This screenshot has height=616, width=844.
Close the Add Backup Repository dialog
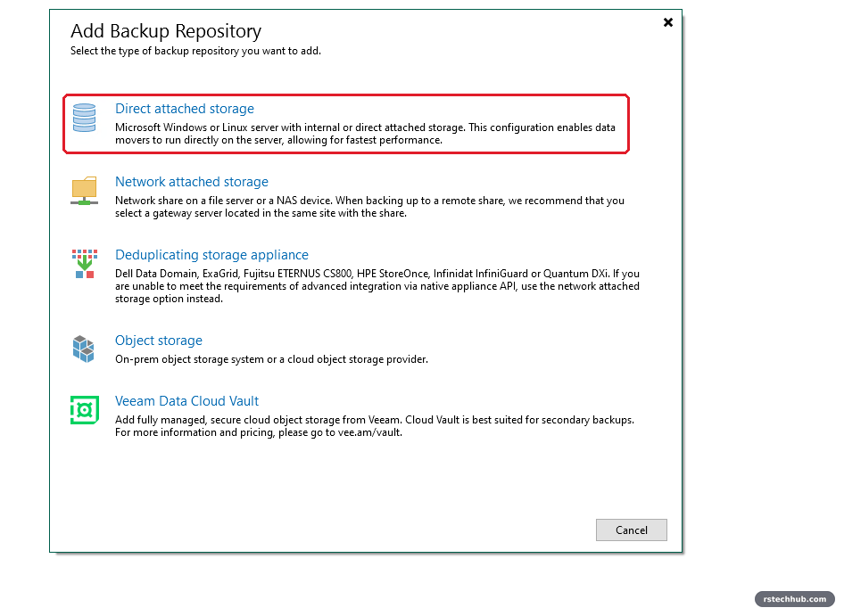point(668,22)
